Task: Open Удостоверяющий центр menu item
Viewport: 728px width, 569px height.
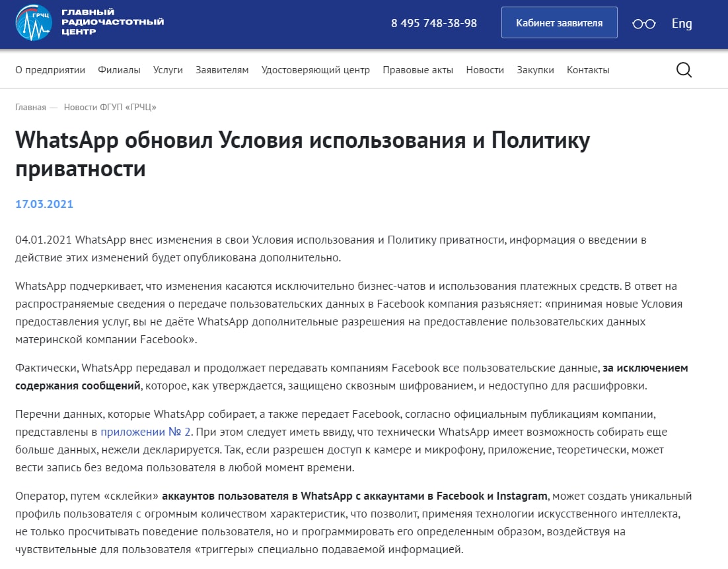Action: 315,70
